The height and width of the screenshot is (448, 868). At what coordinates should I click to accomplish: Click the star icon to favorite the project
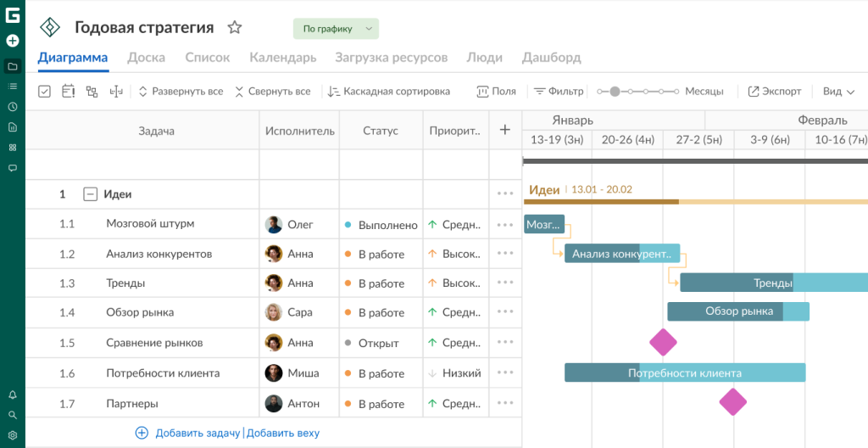(235, 28)
